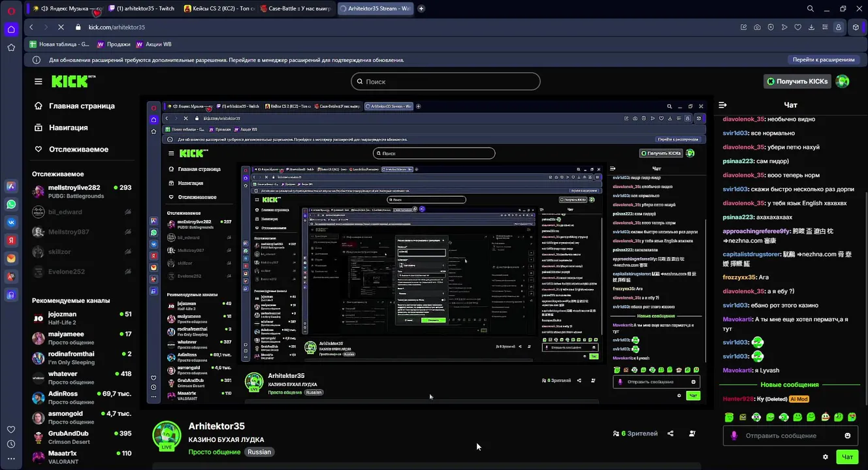
Task: Open rodinafromthai recommended channel
Action: 82,358
